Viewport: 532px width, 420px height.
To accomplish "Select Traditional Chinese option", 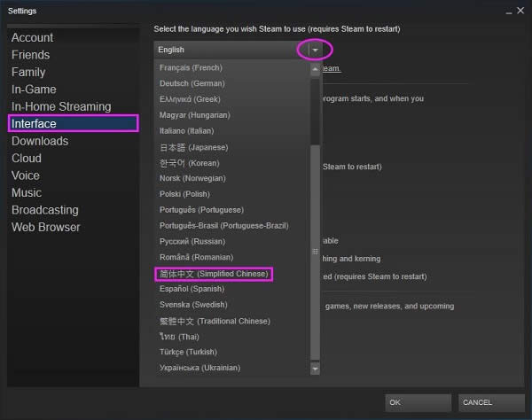I will [x=215, y=321].
